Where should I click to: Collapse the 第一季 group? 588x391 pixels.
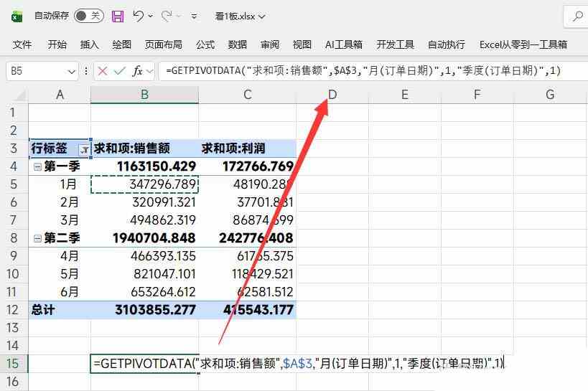point(37,167)
